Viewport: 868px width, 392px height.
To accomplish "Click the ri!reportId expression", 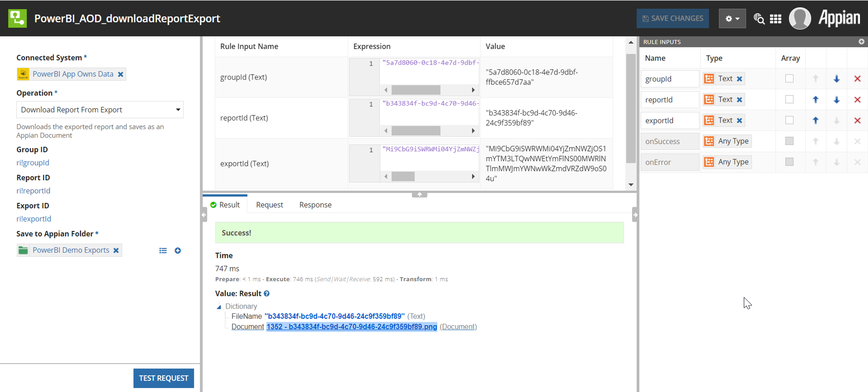I will tap(33, 191).
